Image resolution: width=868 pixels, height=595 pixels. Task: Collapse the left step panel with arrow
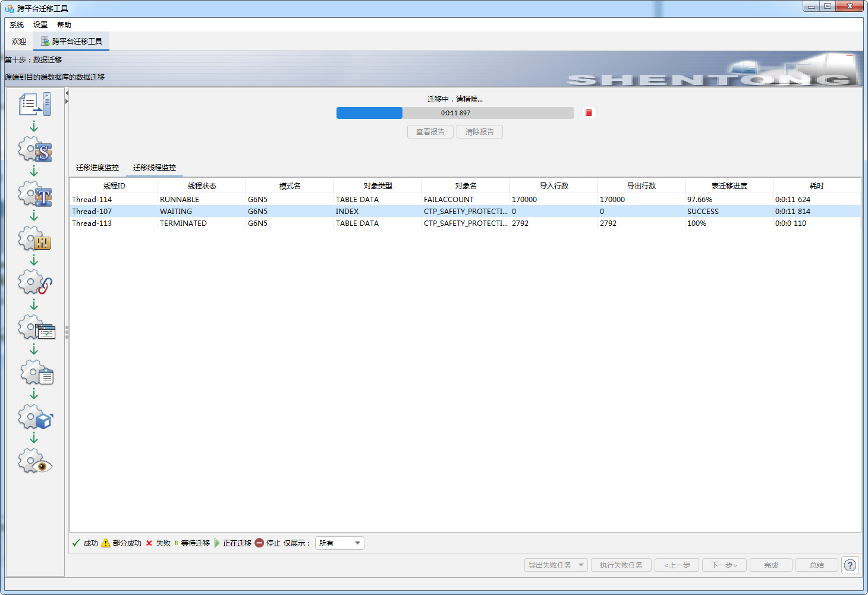coord(67,93)
